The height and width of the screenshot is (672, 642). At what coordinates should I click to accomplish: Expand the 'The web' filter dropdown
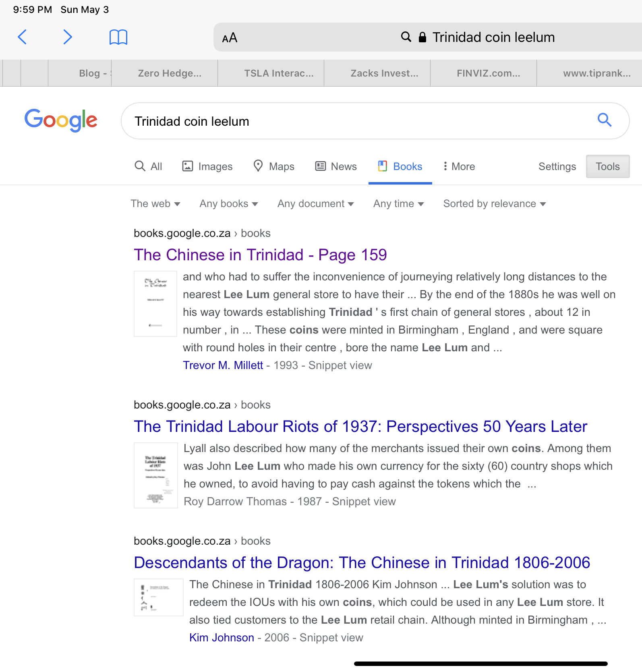point(155,204)
